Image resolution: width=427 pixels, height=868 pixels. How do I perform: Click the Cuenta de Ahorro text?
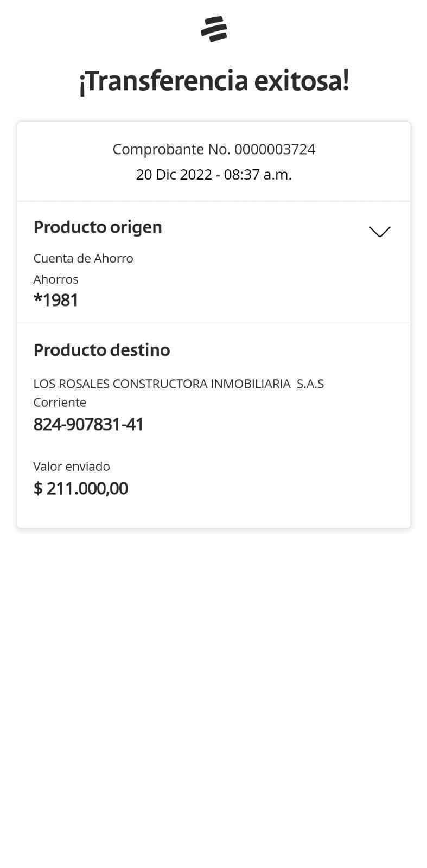coord(83,258)
